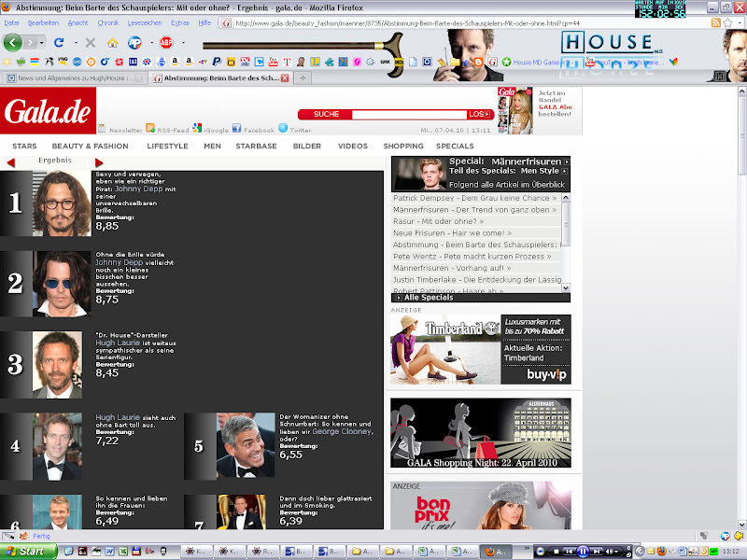Close the Abstimmung: Beim Barte tab
Screen dimensions: 747x560
pyautogui.click(x=285, y=78)
